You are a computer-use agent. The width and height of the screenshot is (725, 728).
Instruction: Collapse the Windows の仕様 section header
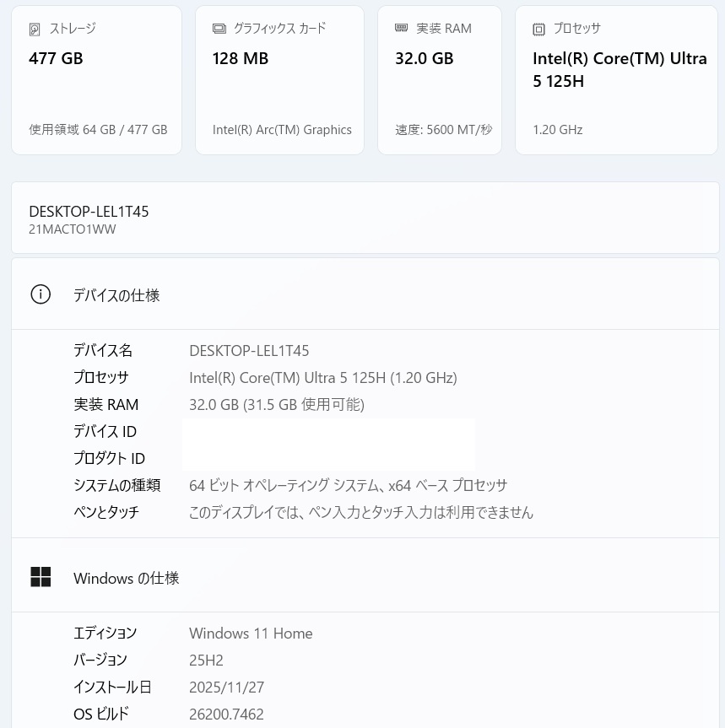pos(365,578)
